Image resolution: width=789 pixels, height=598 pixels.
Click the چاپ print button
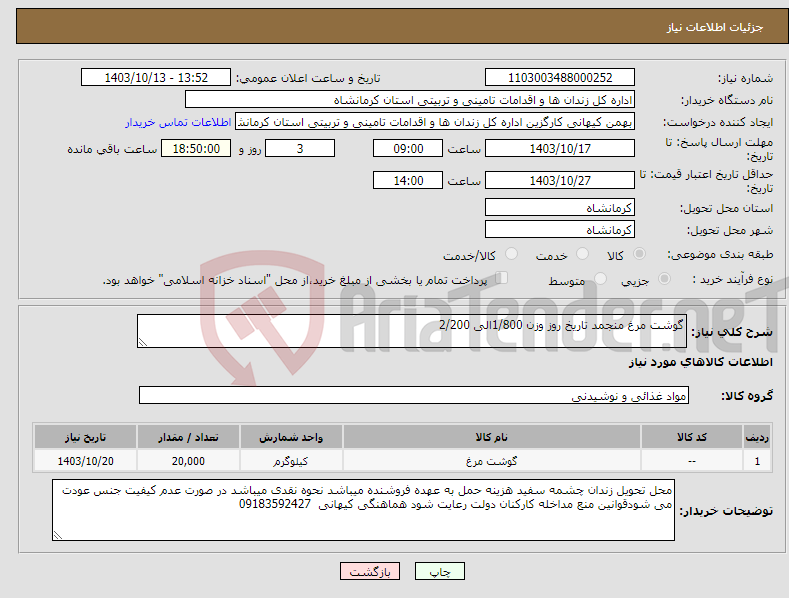pos(439,571)
